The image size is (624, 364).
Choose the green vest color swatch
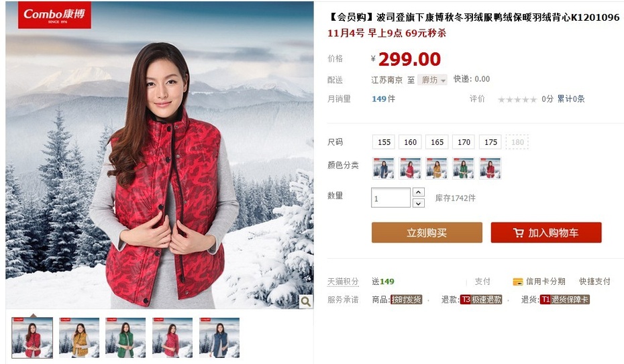coord(464,168)
